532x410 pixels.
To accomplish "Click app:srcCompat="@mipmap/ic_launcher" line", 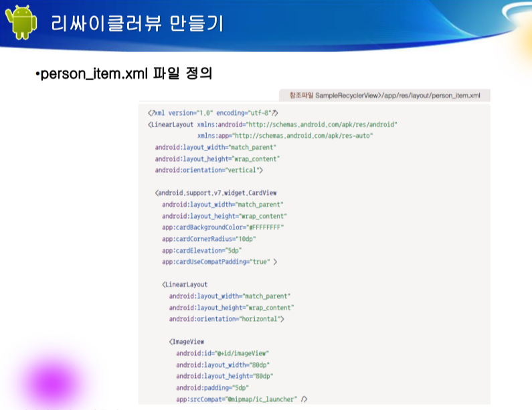I will click(x=242, y=399).
